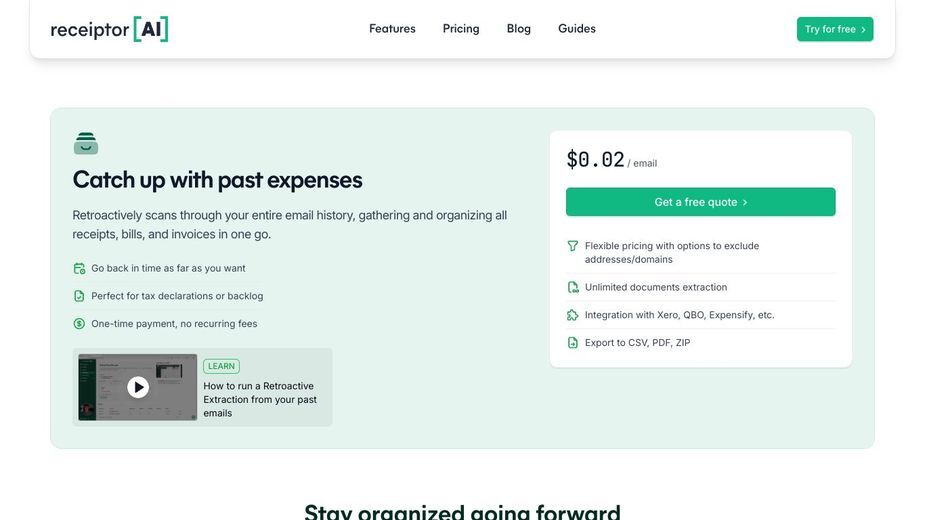Click chevron arrow in Try for free

pos(863,30)
